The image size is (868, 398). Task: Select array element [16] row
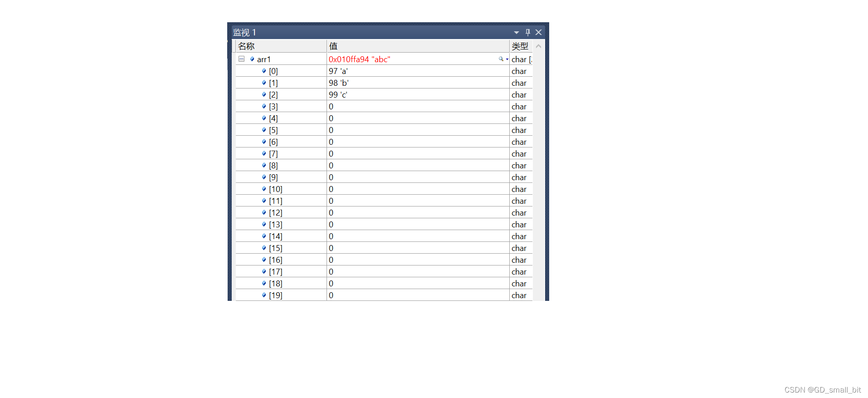pyautogui.click(x=384, y=260)
